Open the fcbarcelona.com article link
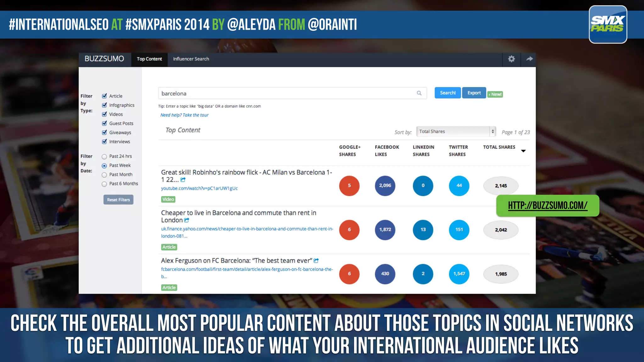The width and height of the screenshot is (644, 362). click(x=247, y=273)
